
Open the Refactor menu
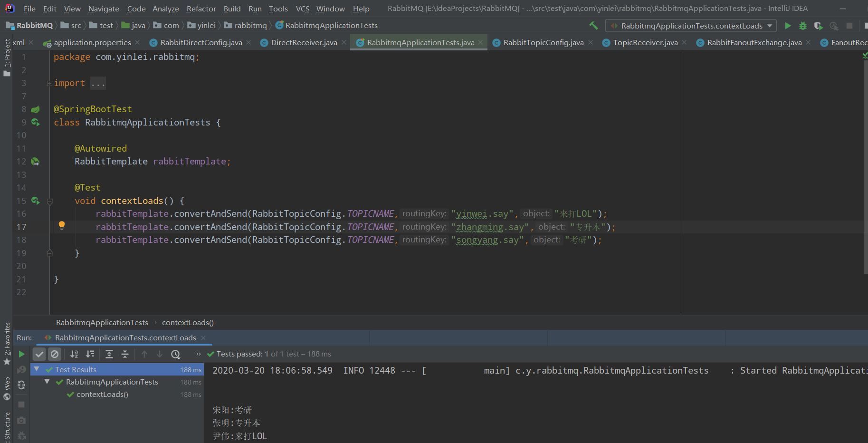201,9
